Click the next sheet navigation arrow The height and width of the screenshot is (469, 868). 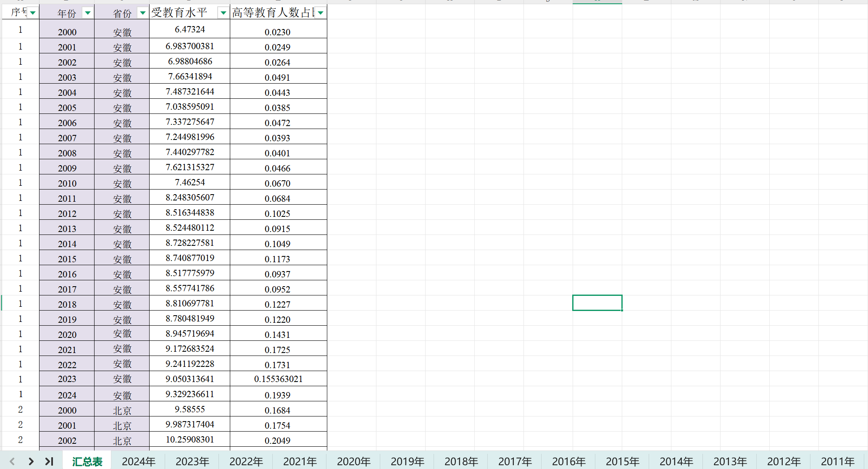coord(31,461)
